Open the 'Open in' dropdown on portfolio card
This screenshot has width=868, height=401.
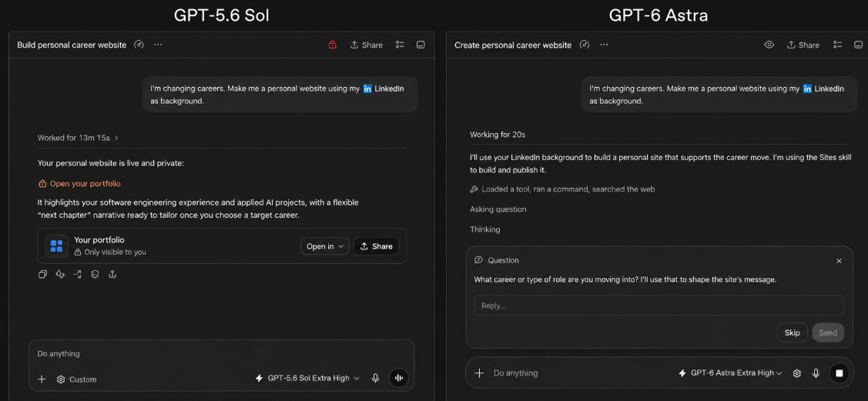click(325, 246)
